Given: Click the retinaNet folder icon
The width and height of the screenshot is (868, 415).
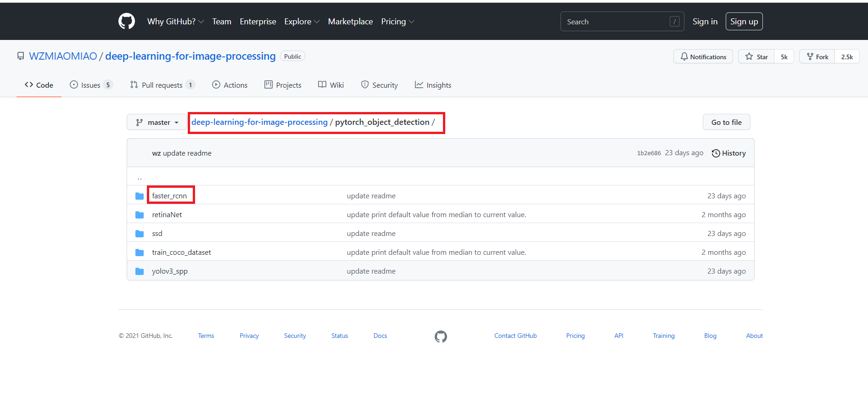Looking at the screenshot, I should 140,215.
